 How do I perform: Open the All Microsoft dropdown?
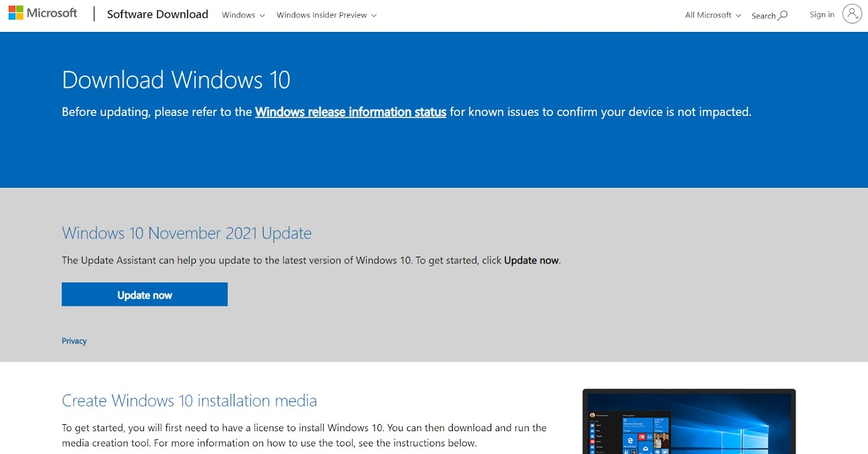[713, 15]
